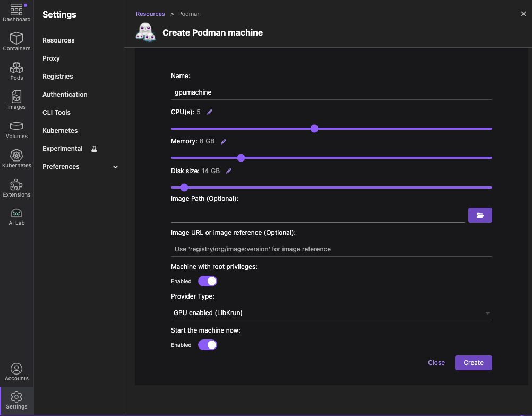Click the Settings gear in left bar
Screen dimensions: 532x416
coord(16,401)
